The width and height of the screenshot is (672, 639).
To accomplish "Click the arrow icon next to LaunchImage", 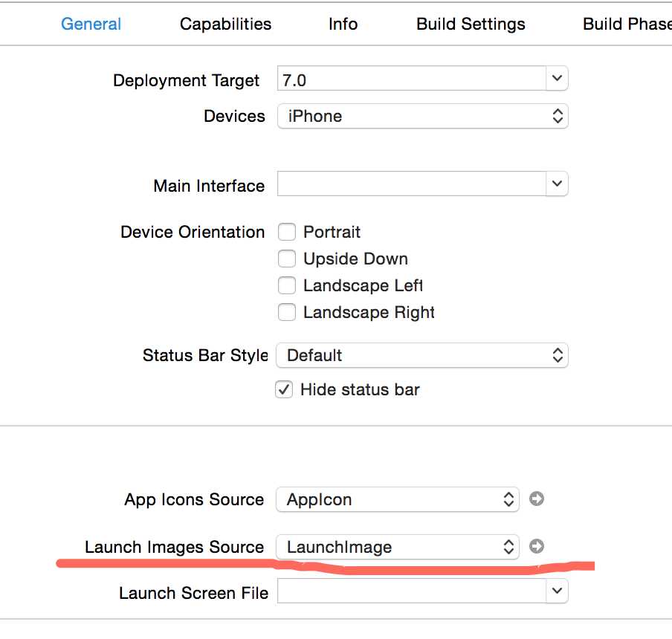I will [536, 546].
